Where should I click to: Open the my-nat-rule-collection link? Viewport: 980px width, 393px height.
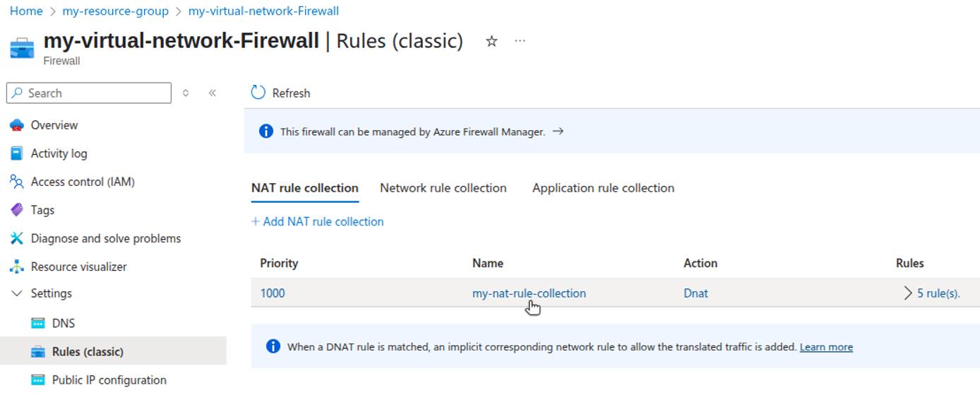tap(529, 293)
